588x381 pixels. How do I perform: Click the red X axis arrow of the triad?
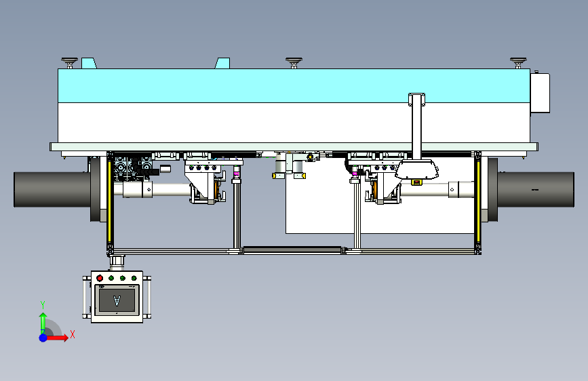tap(57, 338)
